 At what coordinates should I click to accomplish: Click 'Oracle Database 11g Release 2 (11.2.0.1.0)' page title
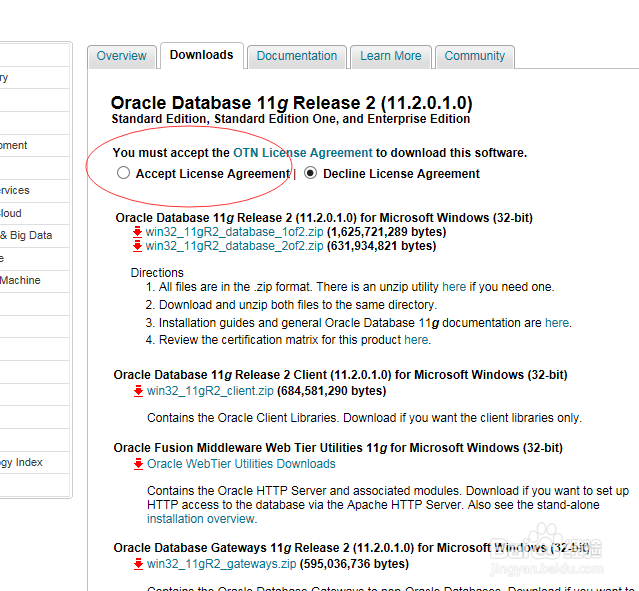coord(291,103)
